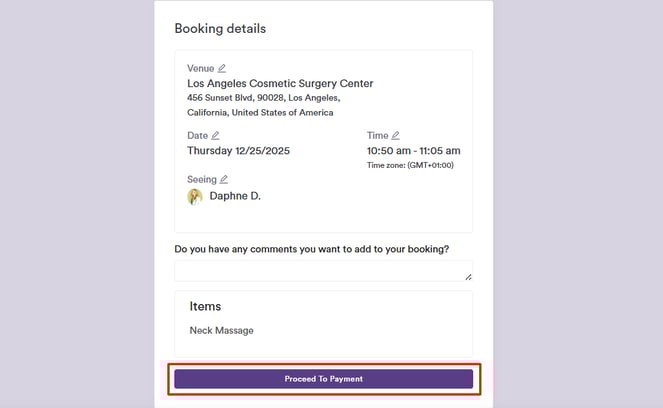Click the Items section heading

(205, 306)
